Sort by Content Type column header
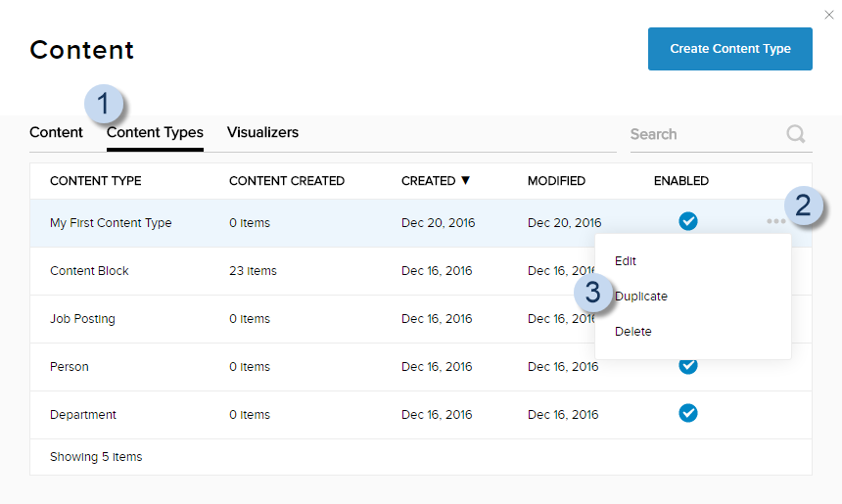 [x=96, y=181]
